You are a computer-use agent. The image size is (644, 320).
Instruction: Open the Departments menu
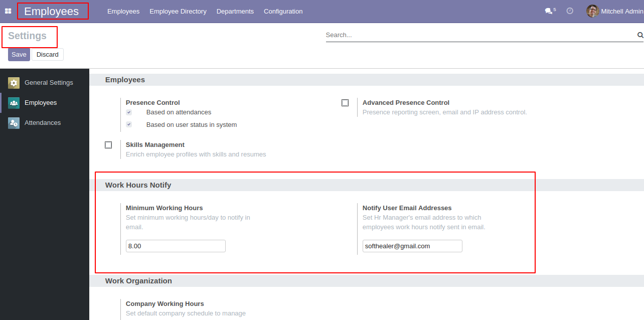pos(235,11)
